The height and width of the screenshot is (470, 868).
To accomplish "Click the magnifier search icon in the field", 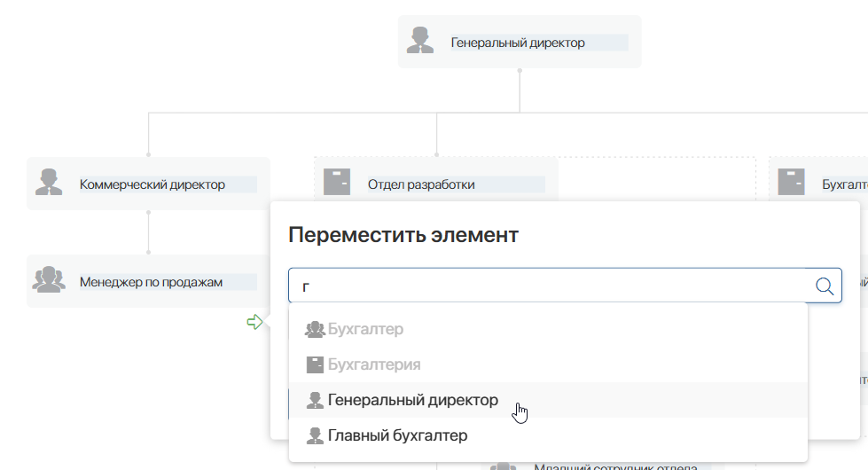I will (x=825, y=286).
